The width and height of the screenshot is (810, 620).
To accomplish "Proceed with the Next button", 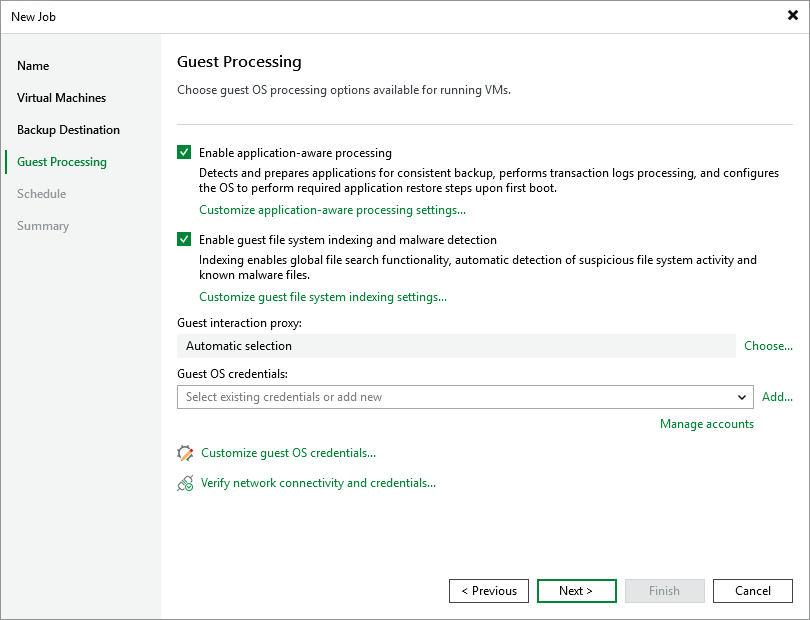I will coord(576,590).
